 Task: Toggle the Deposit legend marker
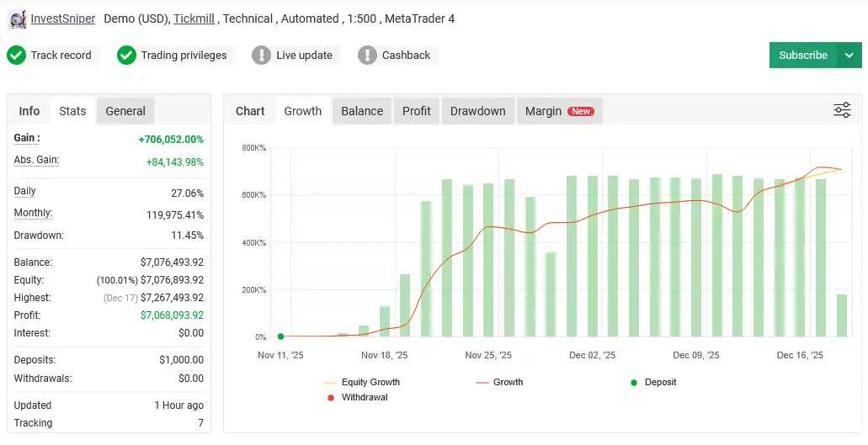(634, 383)
